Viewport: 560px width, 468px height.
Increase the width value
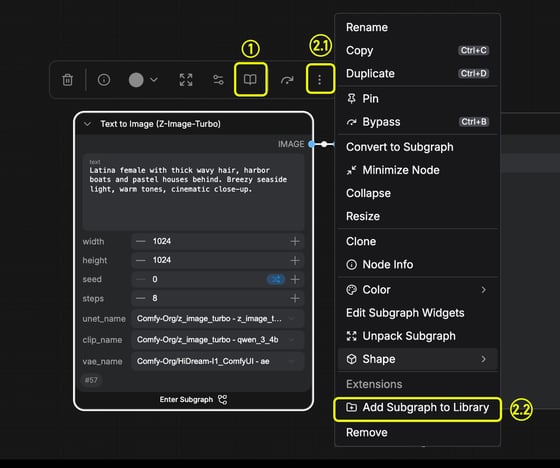coord(295,242)
